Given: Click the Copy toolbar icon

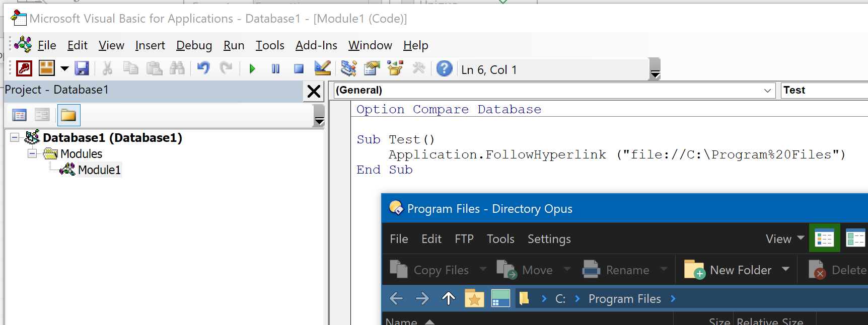Looking at the screenshot, I should pos(130,68).
